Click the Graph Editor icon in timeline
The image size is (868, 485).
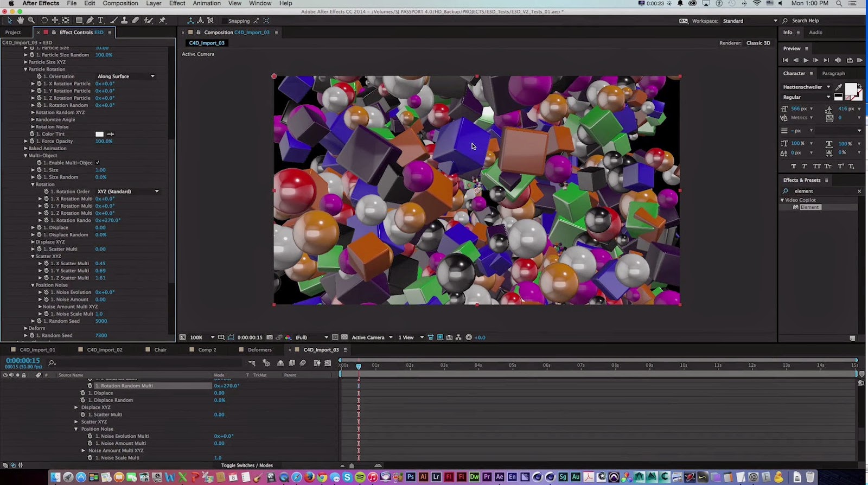point(328,363)
